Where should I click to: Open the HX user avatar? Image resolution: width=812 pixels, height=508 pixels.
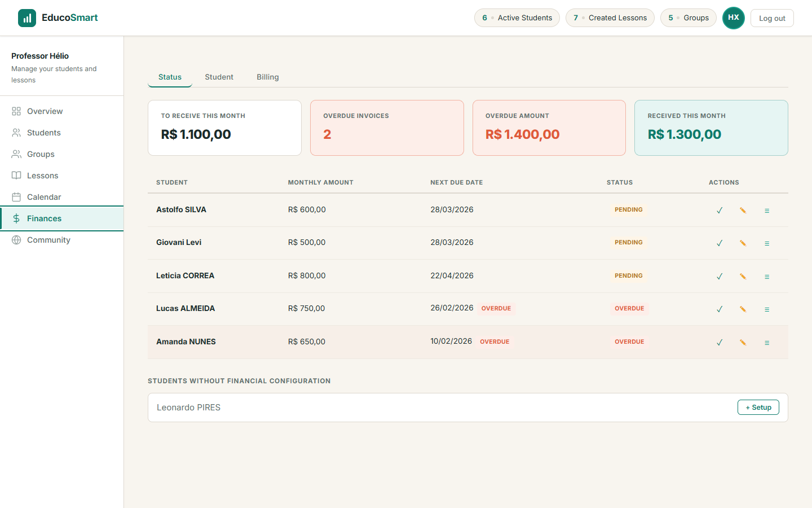point(733,18)
